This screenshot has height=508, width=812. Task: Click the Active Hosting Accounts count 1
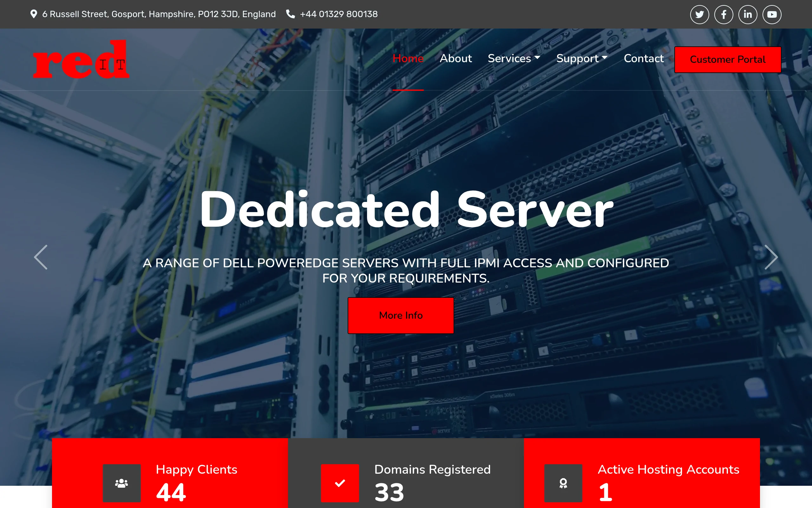pos(605,492)
